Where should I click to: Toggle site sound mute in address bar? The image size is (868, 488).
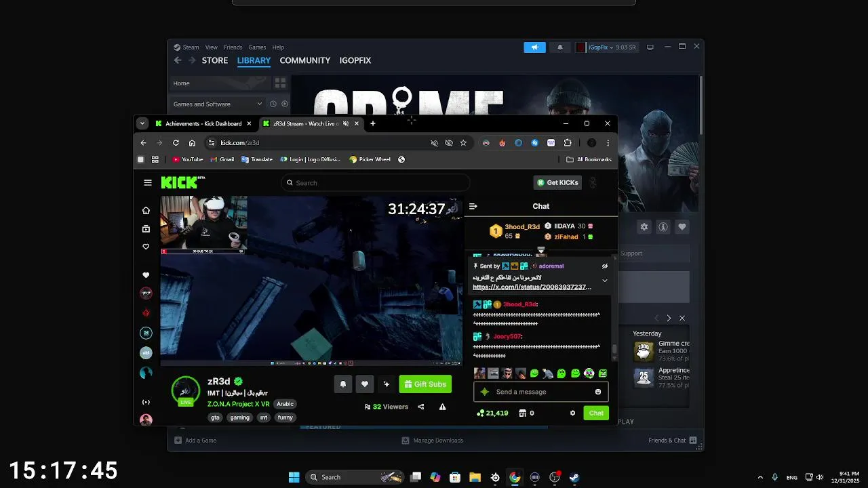pyautogui.click(x=435, y=143)
